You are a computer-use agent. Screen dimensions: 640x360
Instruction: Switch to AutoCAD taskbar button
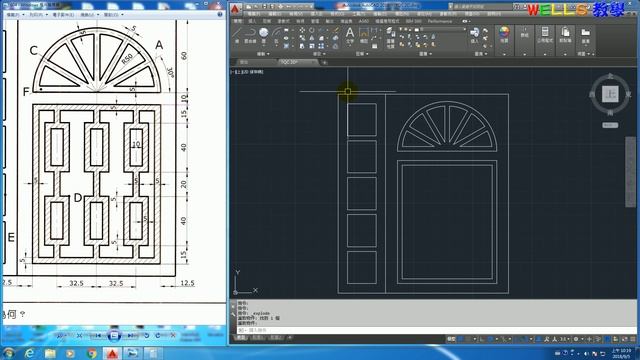pyautogui.click(x=112, y=353)
